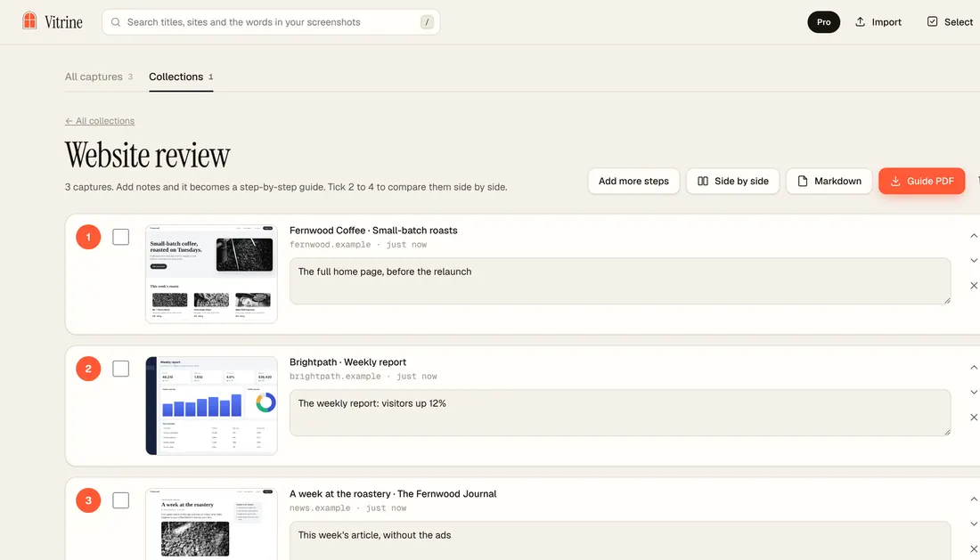Click the "Website review" collection heading
Image resolution: width=980 pixels, height=560 pixels.
click(148, 155)
